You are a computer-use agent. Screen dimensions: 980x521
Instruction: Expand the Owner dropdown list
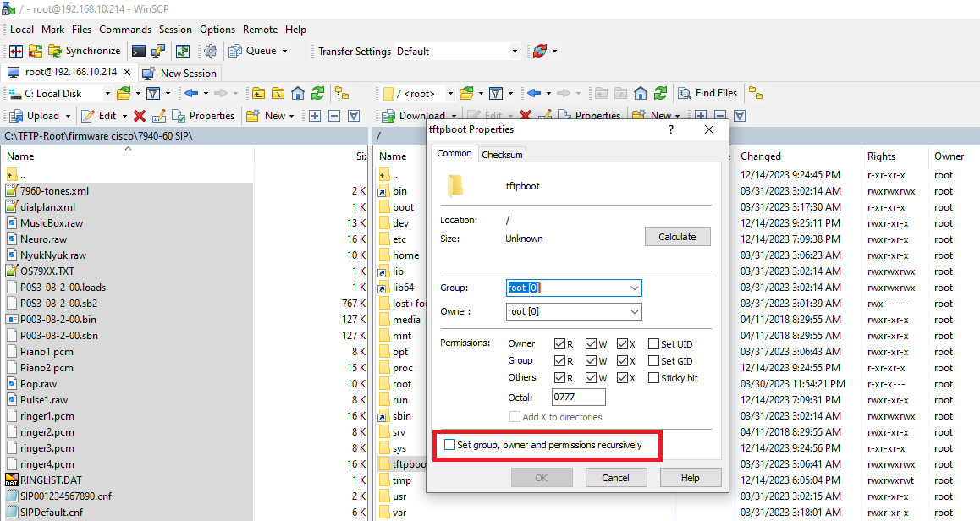click(x=634, y=312)
